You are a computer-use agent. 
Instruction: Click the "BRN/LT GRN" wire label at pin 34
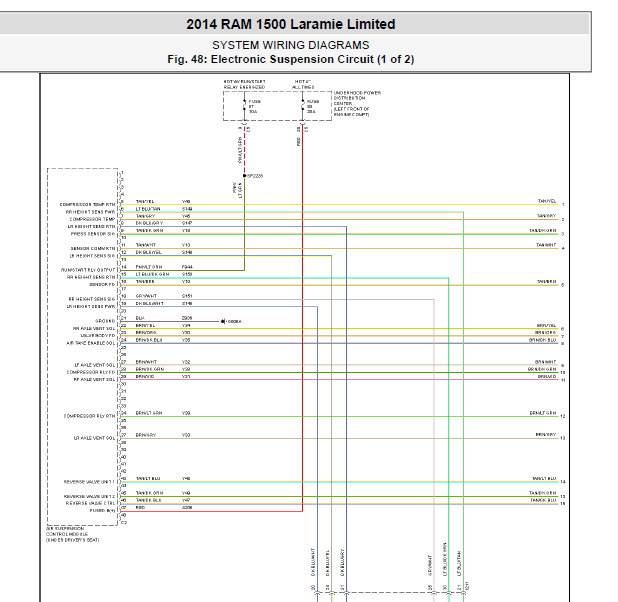point(149,413)
